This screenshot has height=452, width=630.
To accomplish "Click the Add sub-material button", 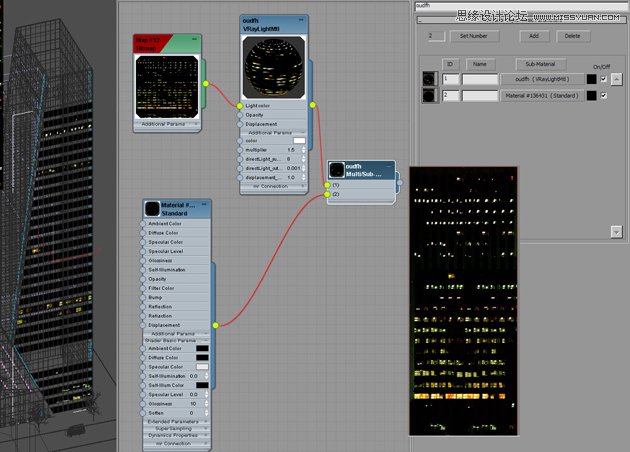I will point(534,36).
